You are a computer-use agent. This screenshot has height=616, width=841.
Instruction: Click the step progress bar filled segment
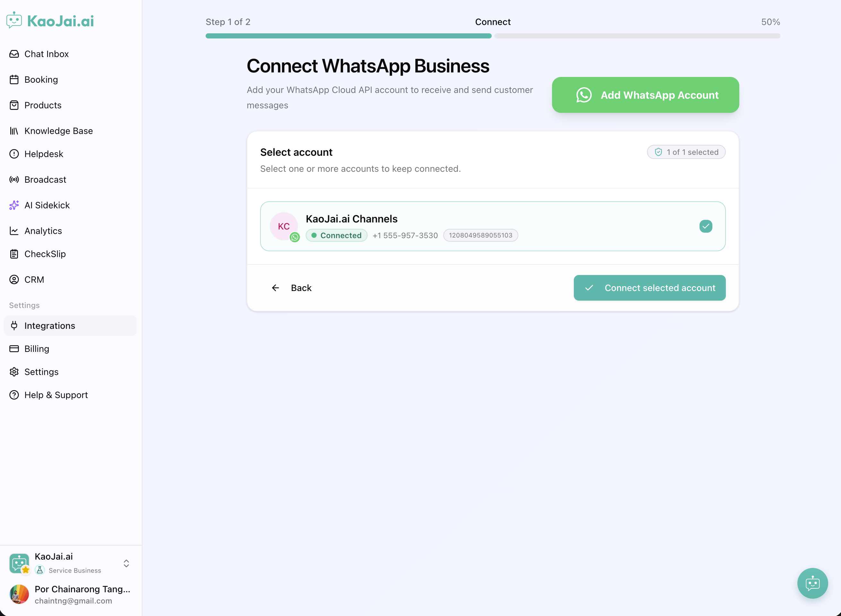pos(348,36)
